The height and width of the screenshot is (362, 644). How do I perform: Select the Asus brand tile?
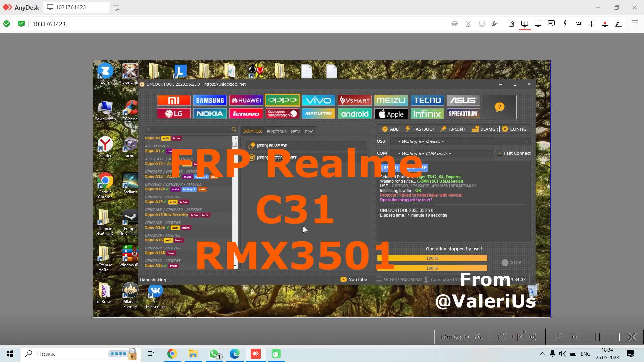point(463,100)
